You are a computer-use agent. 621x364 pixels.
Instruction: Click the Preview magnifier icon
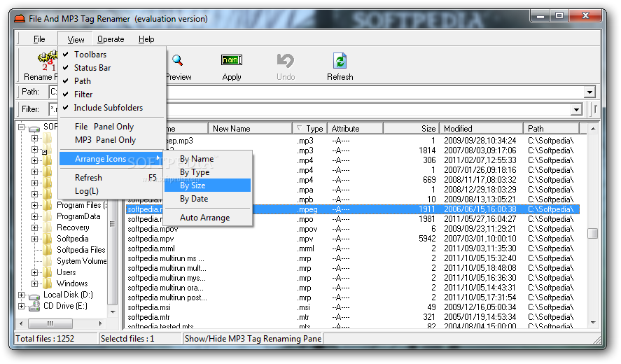pos(177,61)
